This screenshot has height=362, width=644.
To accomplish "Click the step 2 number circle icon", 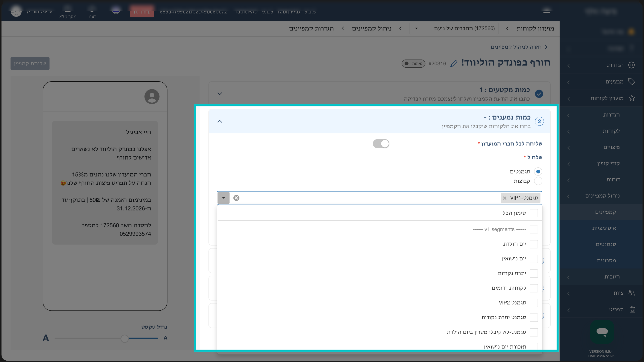I will [539, 121].
